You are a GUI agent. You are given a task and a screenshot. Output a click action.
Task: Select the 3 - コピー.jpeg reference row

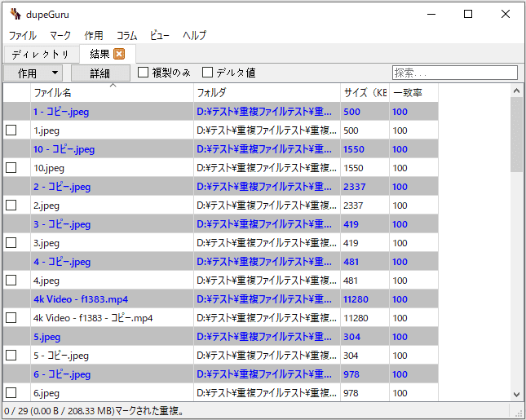[x=221, y=224]
